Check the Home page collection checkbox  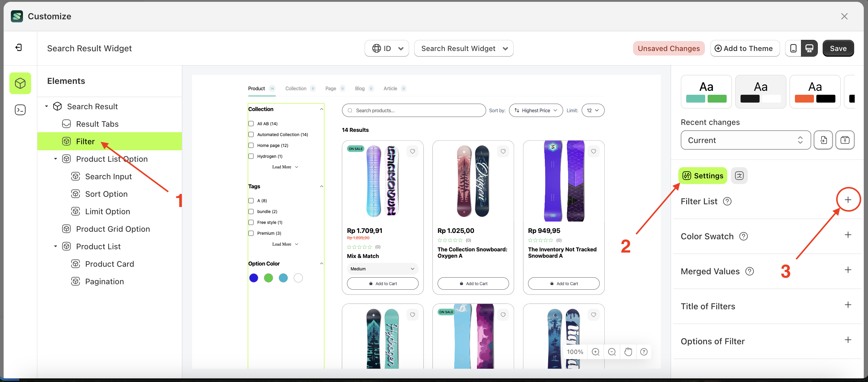tap(251, 145)
